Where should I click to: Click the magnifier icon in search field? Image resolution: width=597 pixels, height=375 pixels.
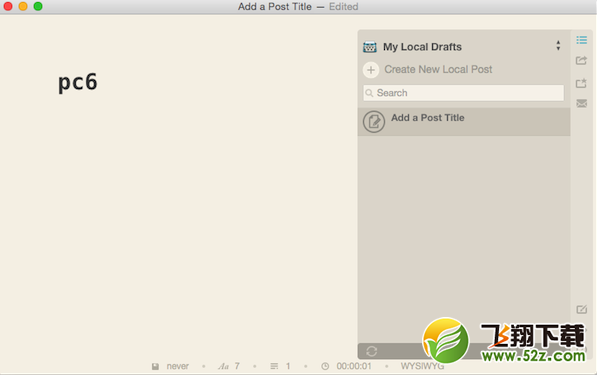click(x=369, y=93)
